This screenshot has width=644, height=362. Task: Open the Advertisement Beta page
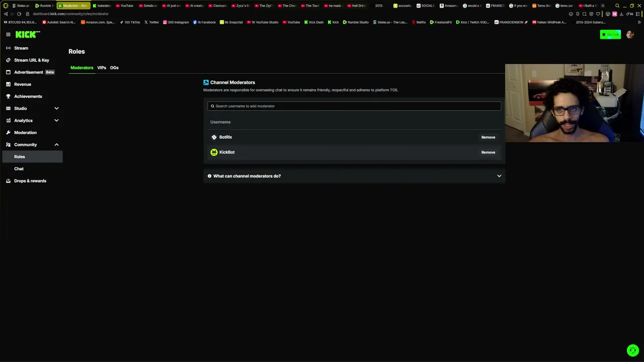point(34,72)
